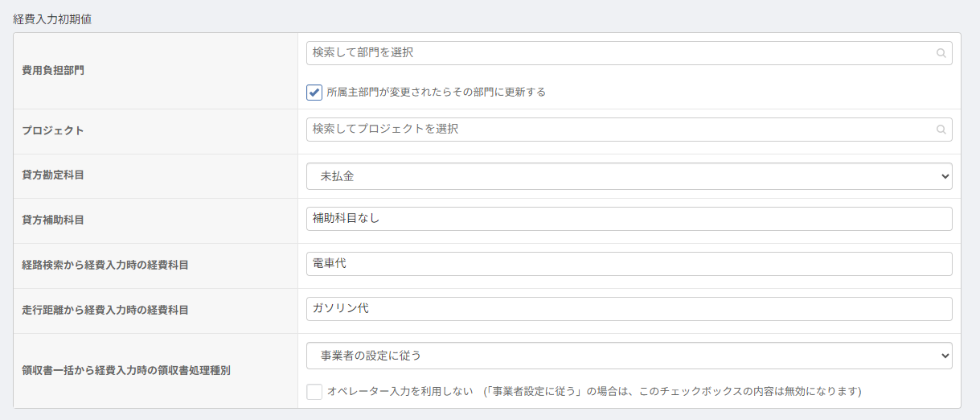
Task: Focus the 検索してプロジェクトを選択 search field
Action: (619, 130)
